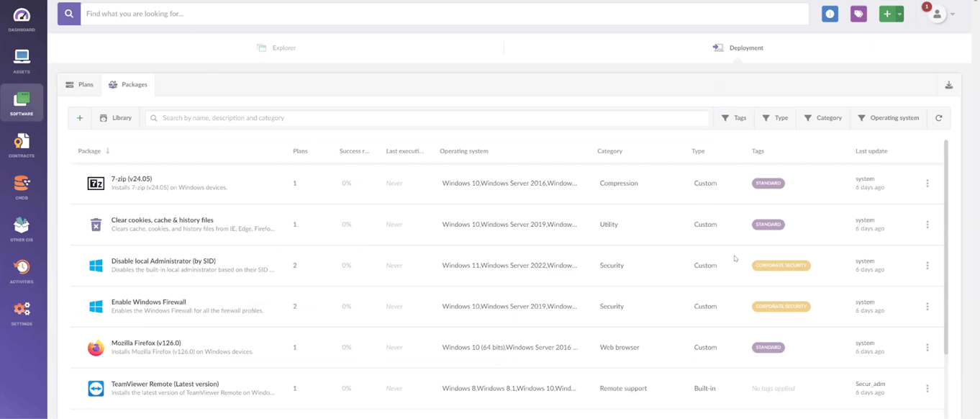980x419 pixels.
Task: Click the export download icon above the list
Action: coord(948,84)
